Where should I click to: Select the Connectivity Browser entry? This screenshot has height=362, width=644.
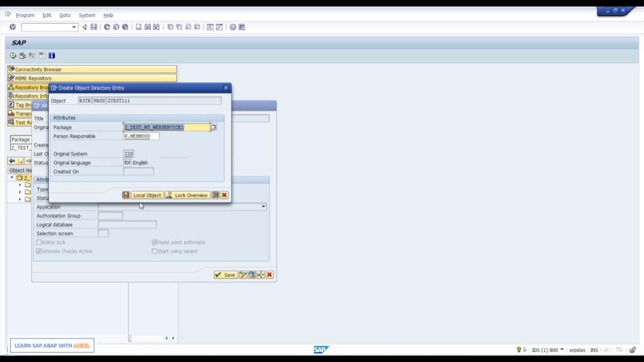92,69
